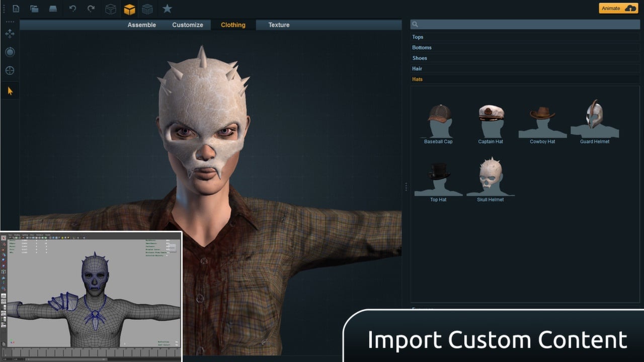Switch to the Texture tab
The image size is (644, 362).
279,25
